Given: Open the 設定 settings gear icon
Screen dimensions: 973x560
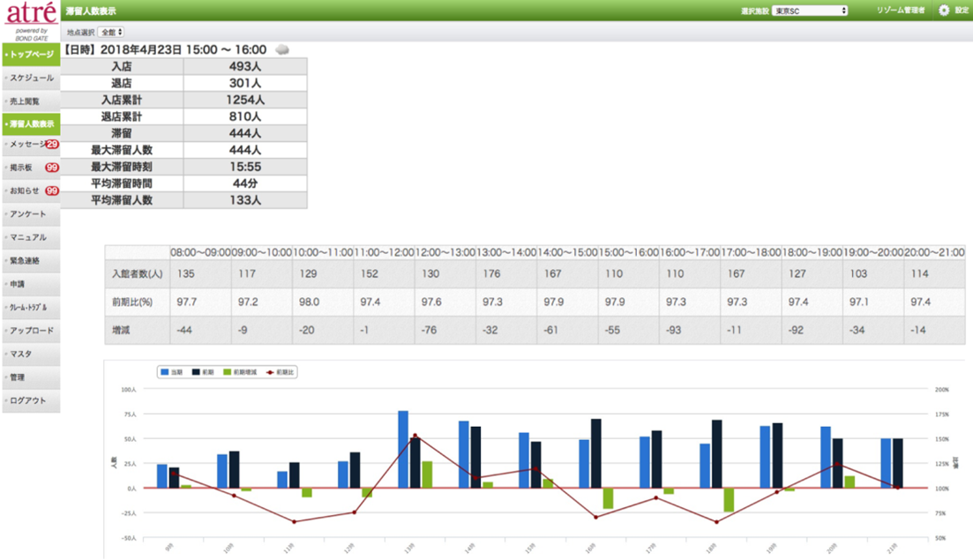Looking at the screenshot, I should coord(944,11).
